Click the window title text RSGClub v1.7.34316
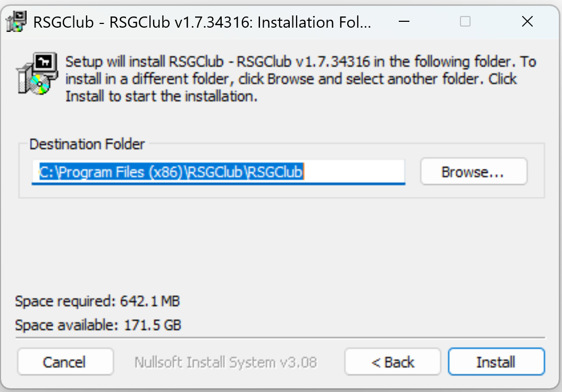This screenshot has height=392, width=562. click(x=181, y=22)
